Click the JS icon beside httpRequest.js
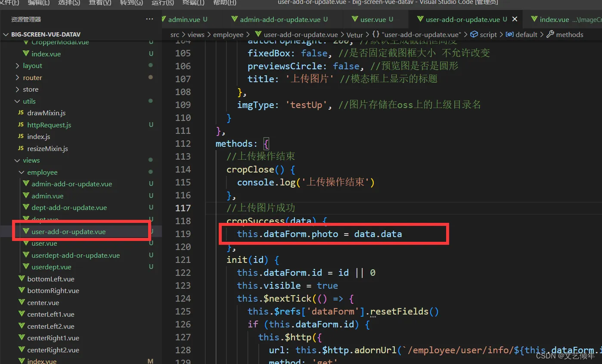 coord(21,125)
